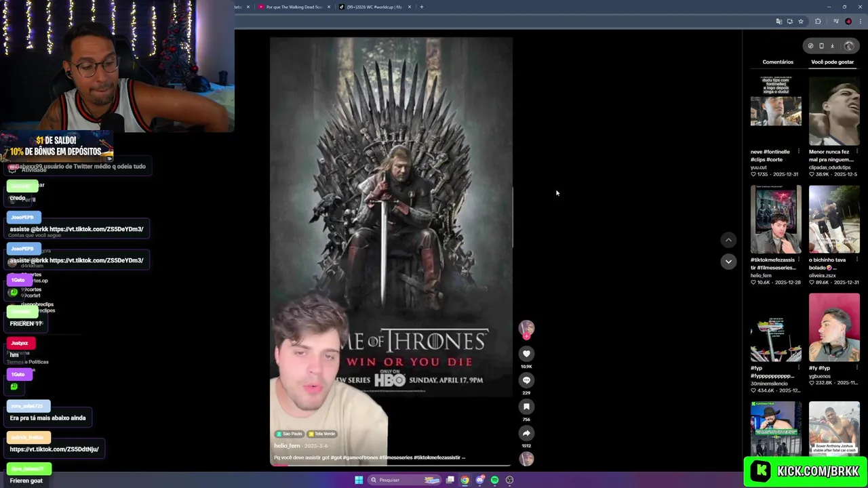Image resolution: width=868 pixels, height=488 pixels.
Task: Click the download icon in top pill
Action: 832,46
